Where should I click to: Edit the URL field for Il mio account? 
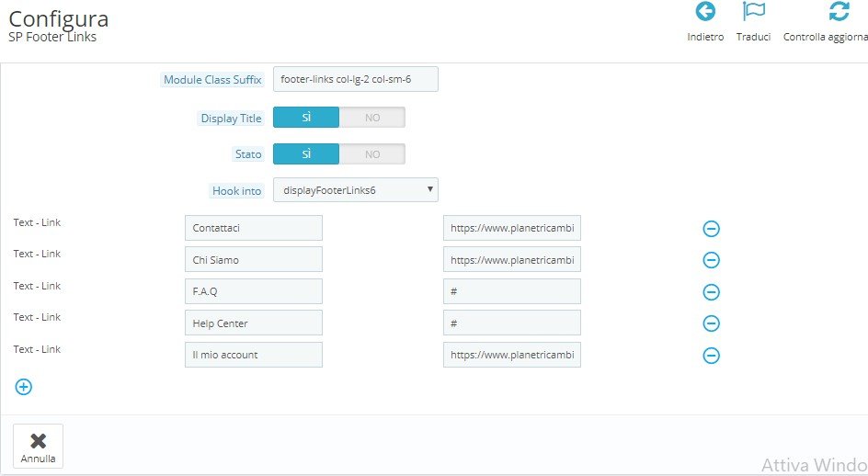[x=512, y=355]
